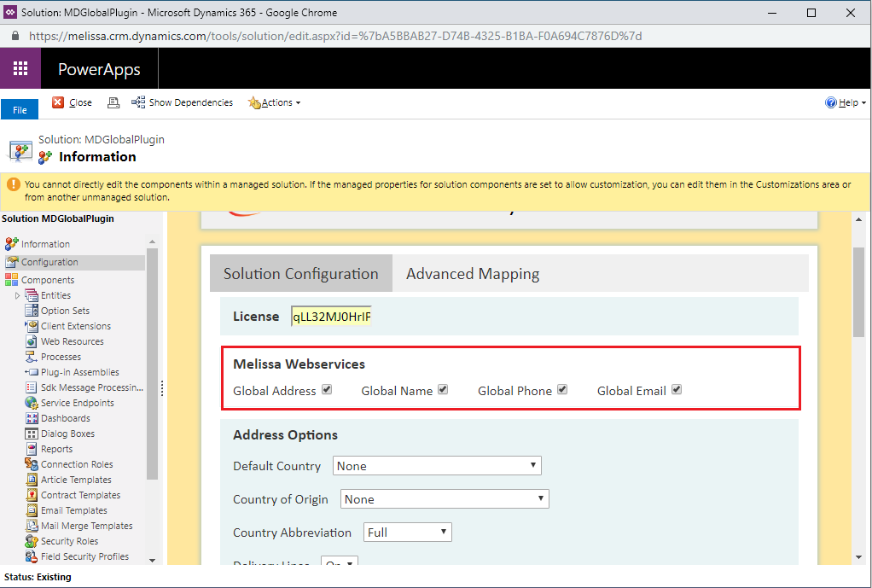Click the Entities icon

pos(32,295)
